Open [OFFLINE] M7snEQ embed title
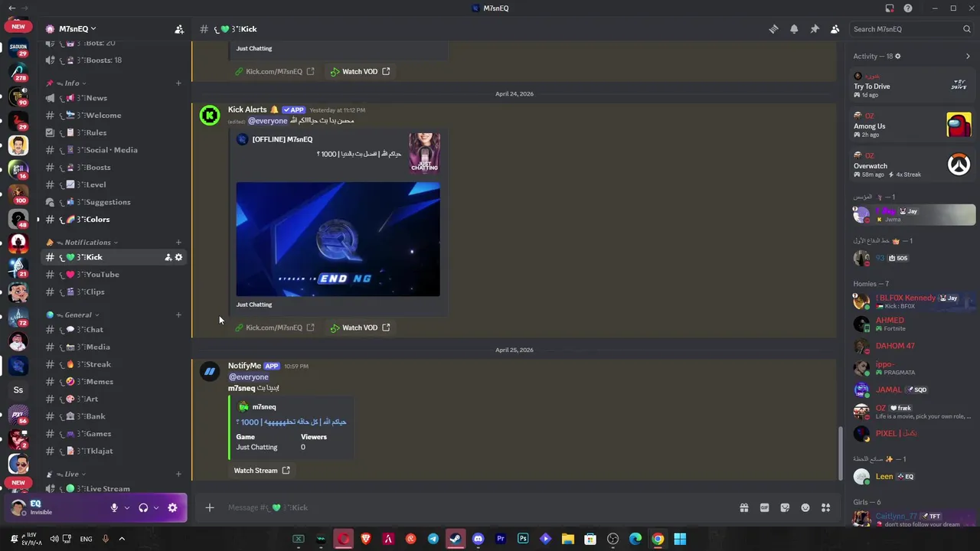This screenshot has height=551, width=980. (282, 139)
